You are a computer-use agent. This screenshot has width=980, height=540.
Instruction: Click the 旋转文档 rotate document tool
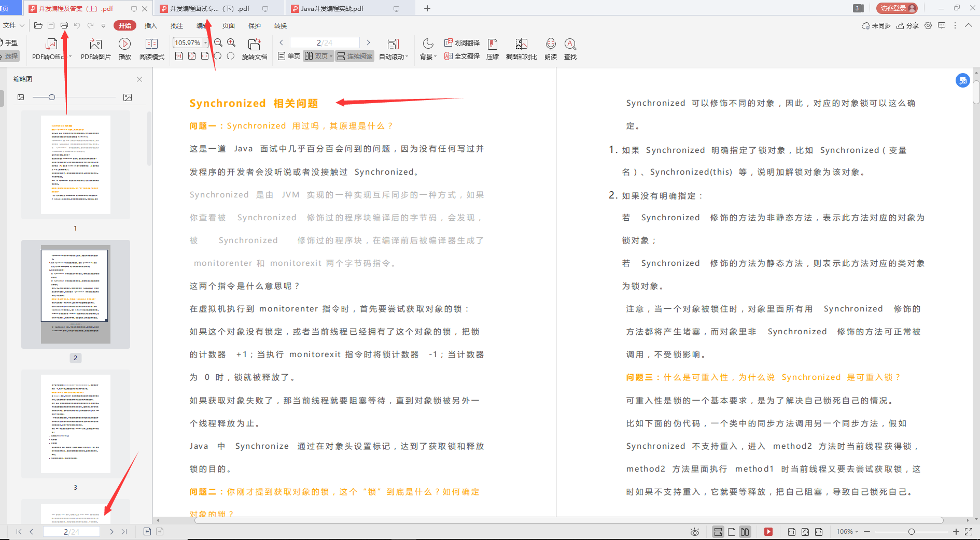coord(254,48)
